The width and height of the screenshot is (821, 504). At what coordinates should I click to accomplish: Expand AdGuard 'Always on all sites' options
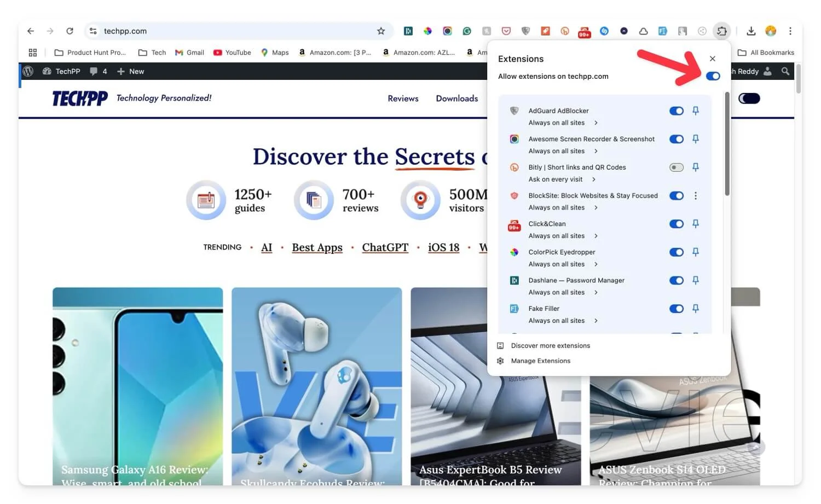596,123
